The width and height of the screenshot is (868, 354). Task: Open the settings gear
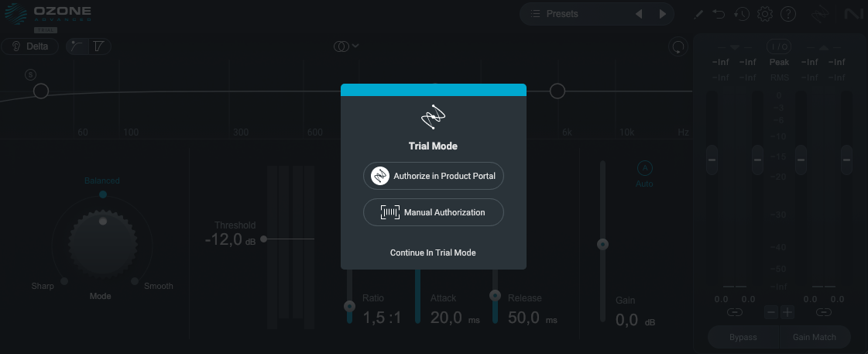(765, 14)
